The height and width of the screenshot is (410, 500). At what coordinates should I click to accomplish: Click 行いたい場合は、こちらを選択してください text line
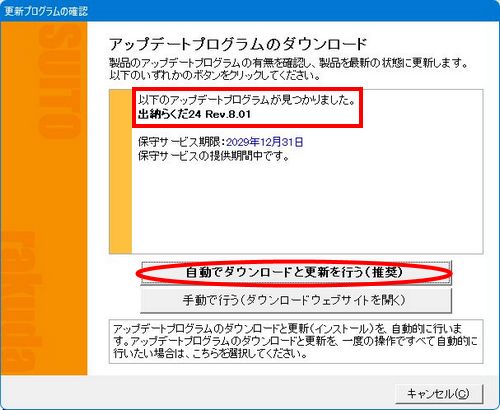pyautogui.click(x=210, y=354)
